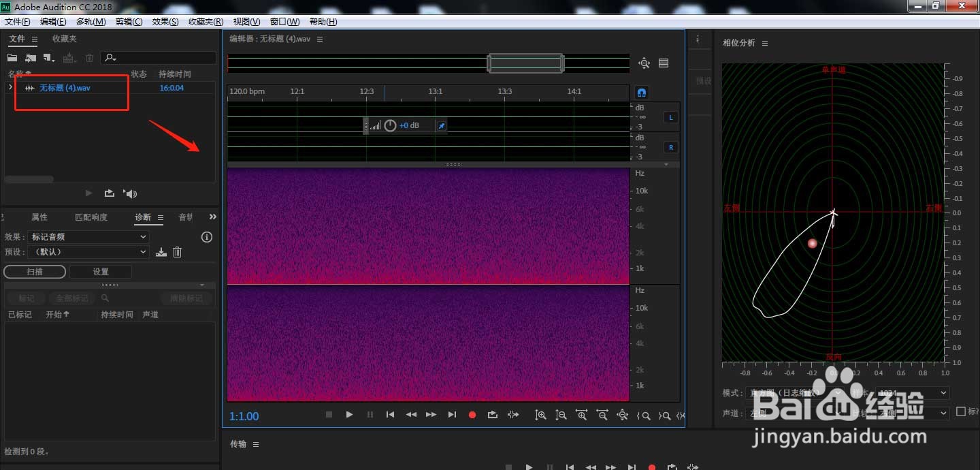
Task: Open the 传输 panel menu icon
Action: pyautogui.click(x=256, y=444)
